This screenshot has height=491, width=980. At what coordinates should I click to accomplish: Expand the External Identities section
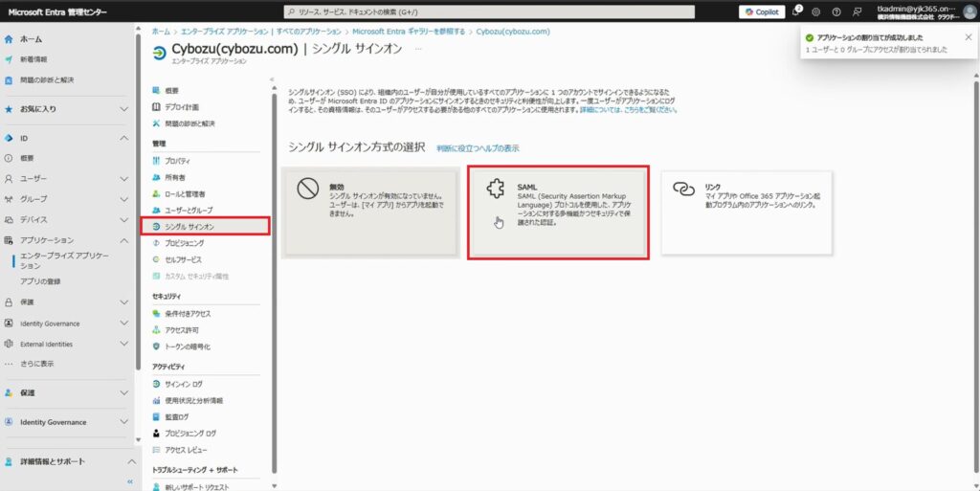click(123, 344)
